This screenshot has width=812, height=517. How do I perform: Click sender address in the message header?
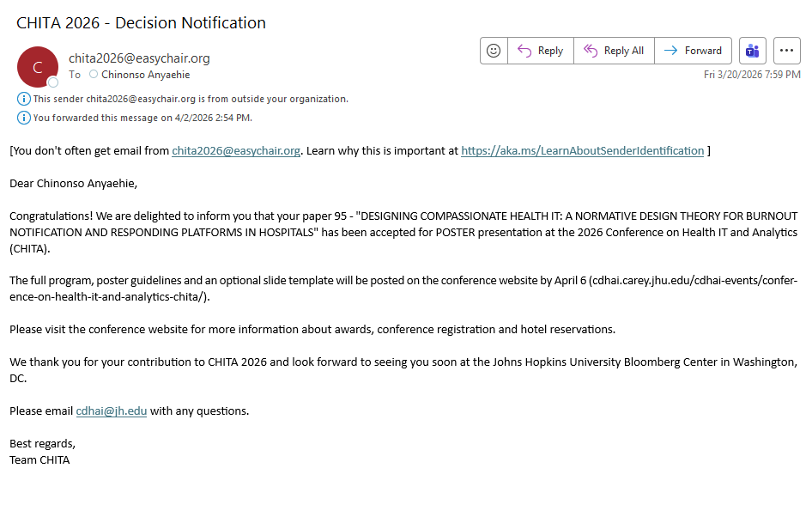coord(139,58)
